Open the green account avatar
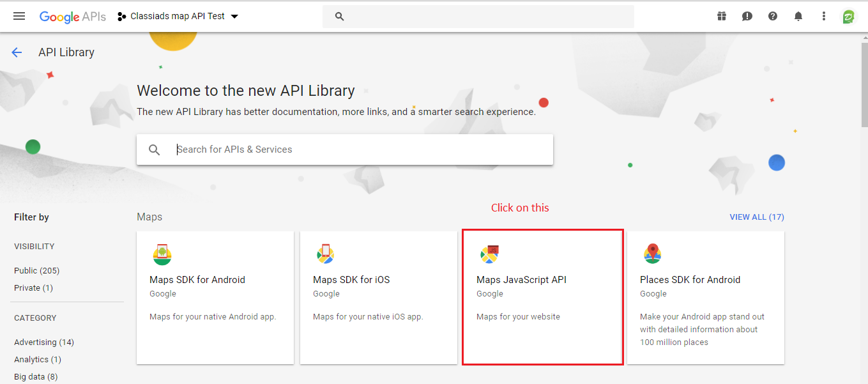 coord(848,17)
